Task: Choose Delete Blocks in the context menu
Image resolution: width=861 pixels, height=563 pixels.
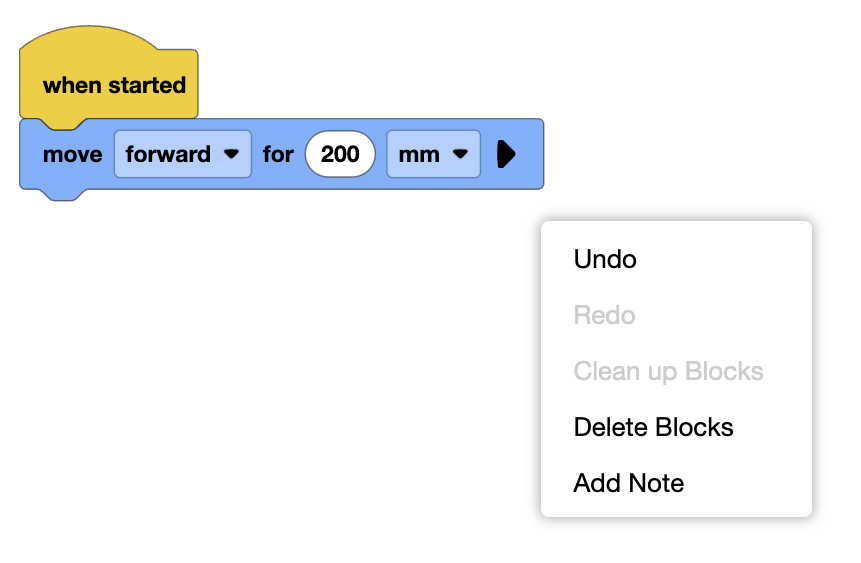Action: 653,427
